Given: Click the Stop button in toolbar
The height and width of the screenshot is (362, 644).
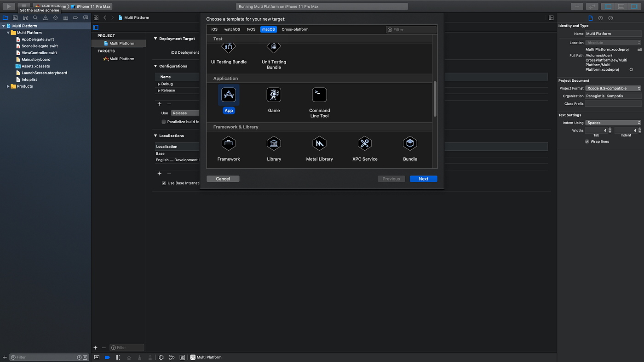Looking at the screenshot, I should [24, 6].
